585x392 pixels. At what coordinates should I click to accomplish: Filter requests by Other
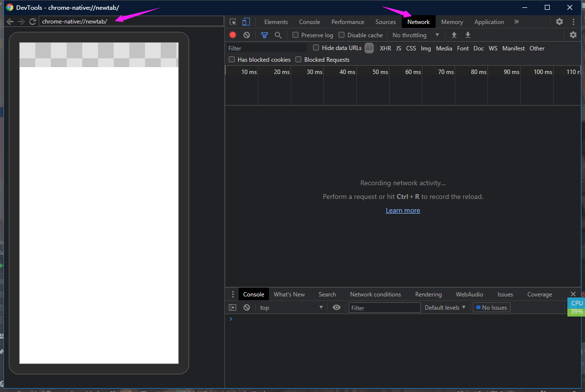[x=537, y=49]
